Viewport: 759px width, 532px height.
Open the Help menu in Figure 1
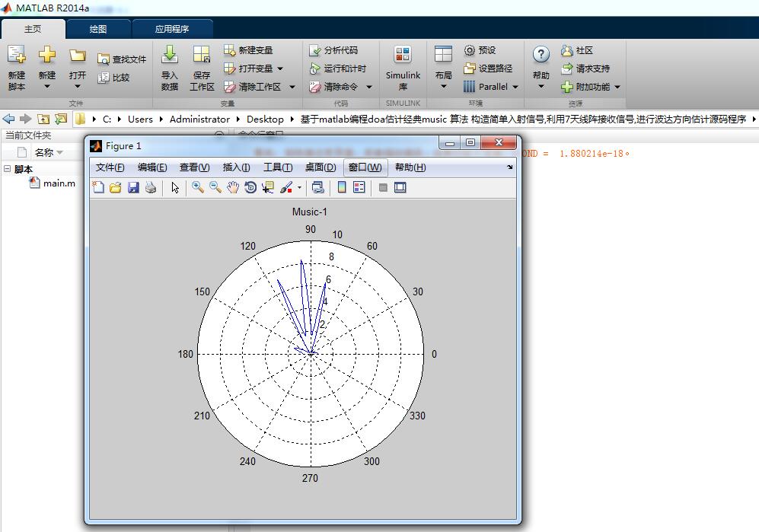point(410,167)
